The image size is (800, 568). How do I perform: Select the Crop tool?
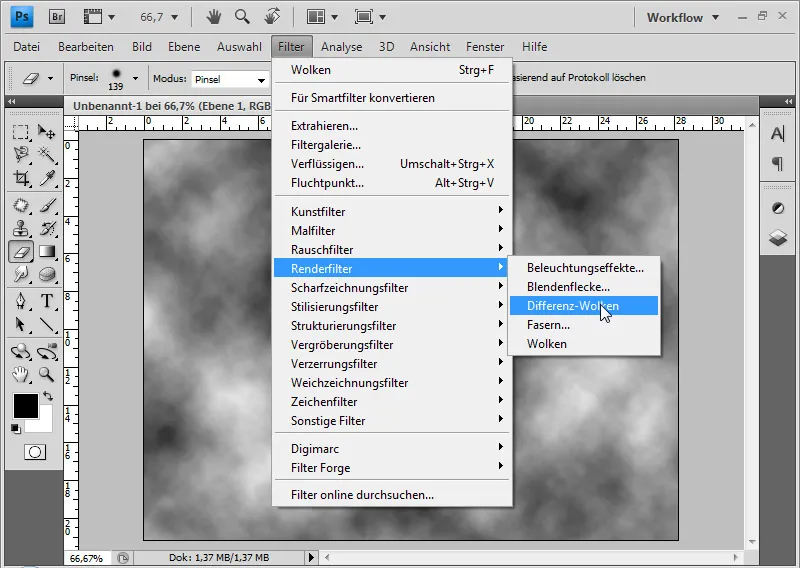tap(20, 178)
